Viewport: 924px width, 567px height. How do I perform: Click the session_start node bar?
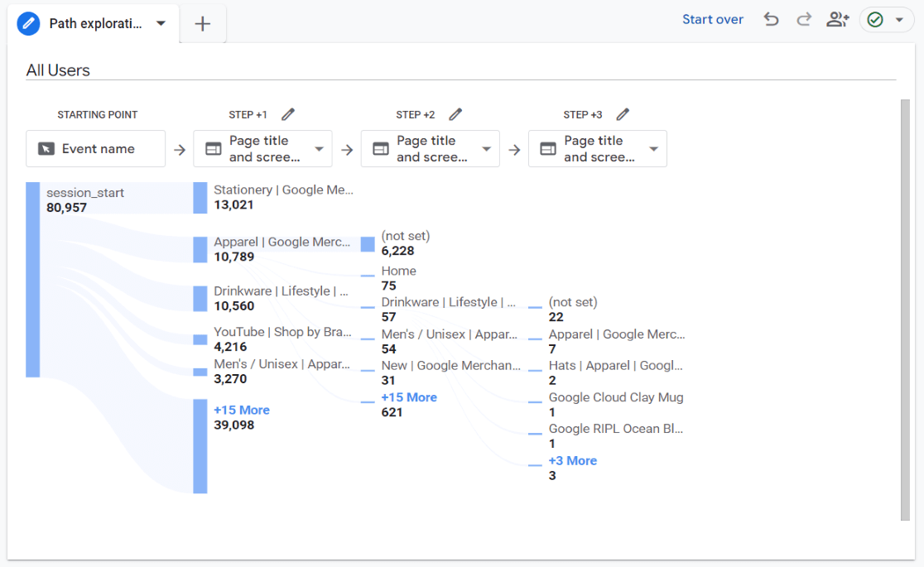point(33,280)
